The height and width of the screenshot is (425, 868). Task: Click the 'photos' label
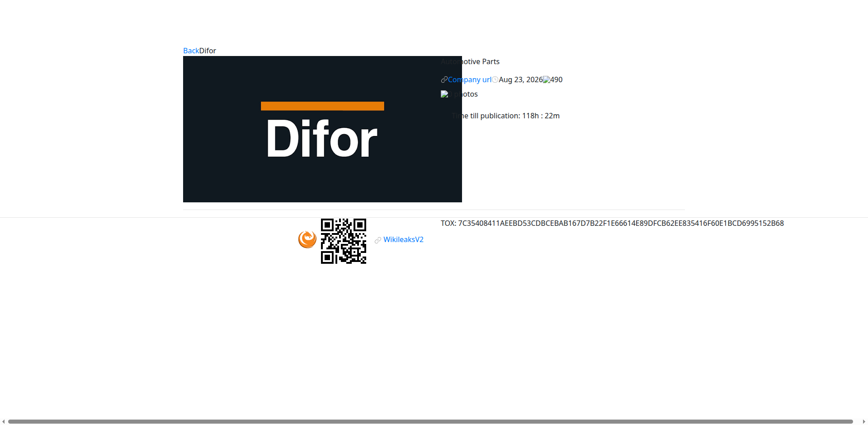point(466,94)
